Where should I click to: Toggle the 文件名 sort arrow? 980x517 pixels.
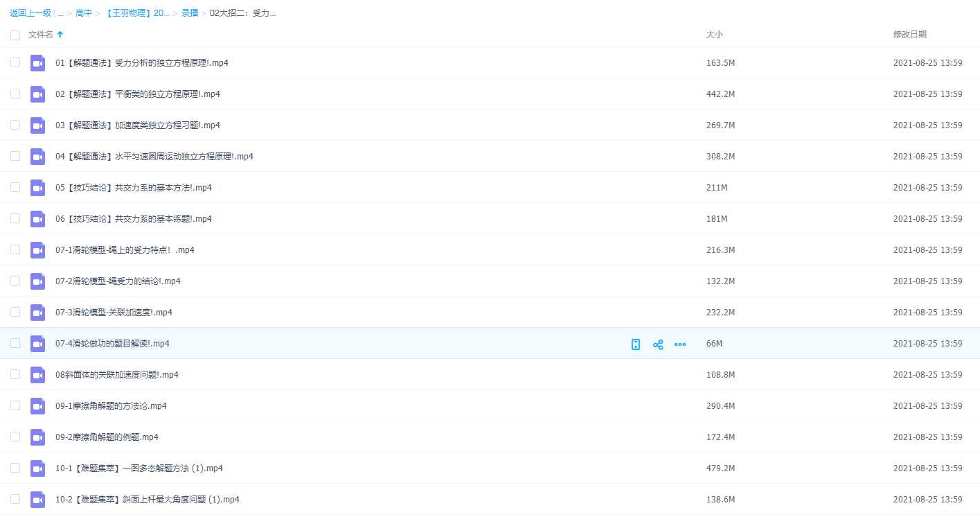click(60, 35)
